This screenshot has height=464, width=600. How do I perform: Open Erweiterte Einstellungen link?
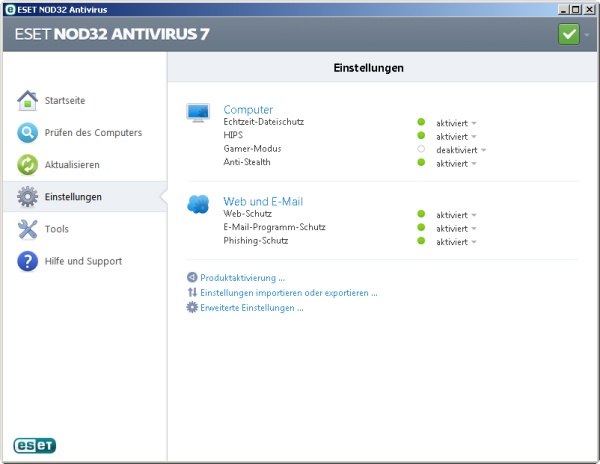coord(251,308)
